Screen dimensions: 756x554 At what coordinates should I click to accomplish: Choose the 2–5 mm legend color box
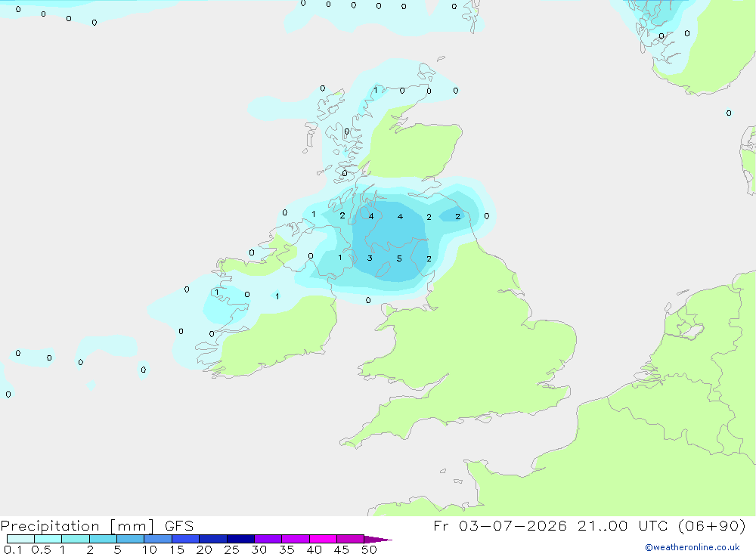(103, 539)
